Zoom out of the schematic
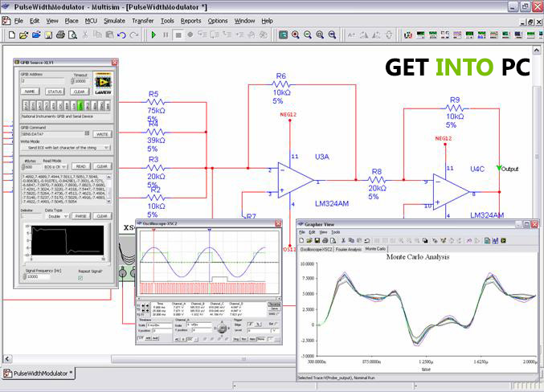 pos(308,35)
